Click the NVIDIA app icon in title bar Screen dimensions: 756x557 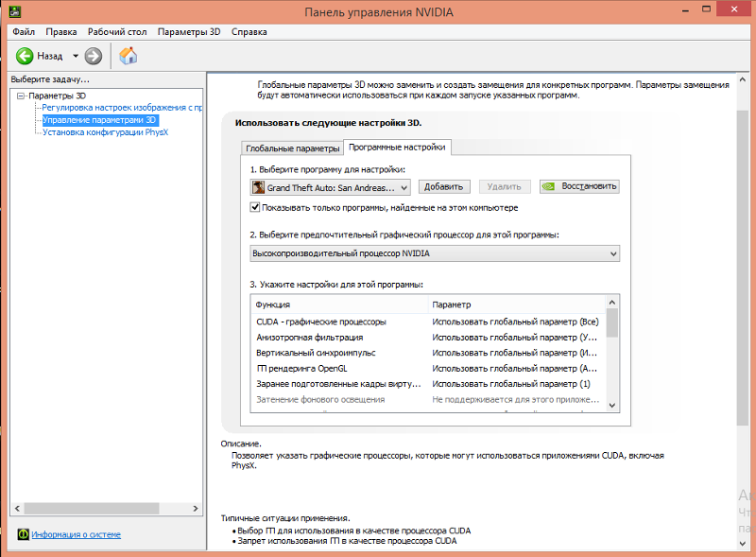click(15, 11)
